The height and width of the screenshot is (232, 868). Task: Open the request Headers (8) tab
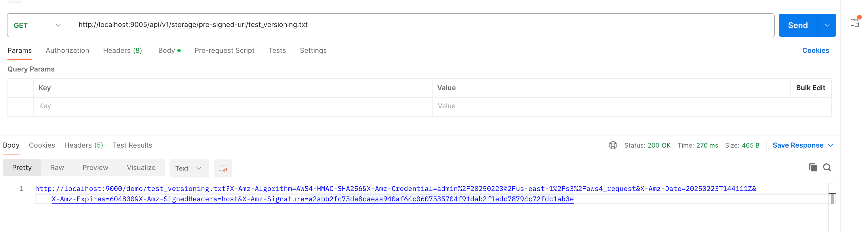(x=122, y=51)
